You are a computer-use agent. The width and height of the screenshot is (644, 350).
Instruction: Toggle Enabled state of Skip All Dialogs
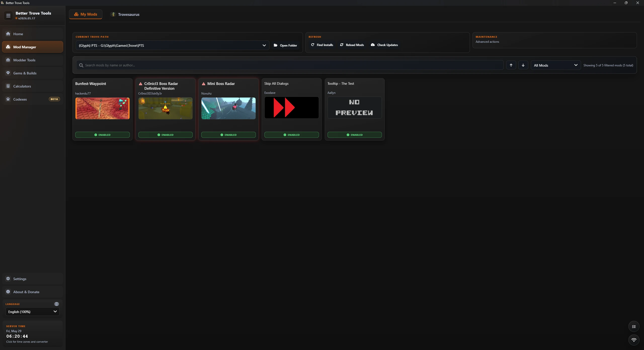[292, 135]
